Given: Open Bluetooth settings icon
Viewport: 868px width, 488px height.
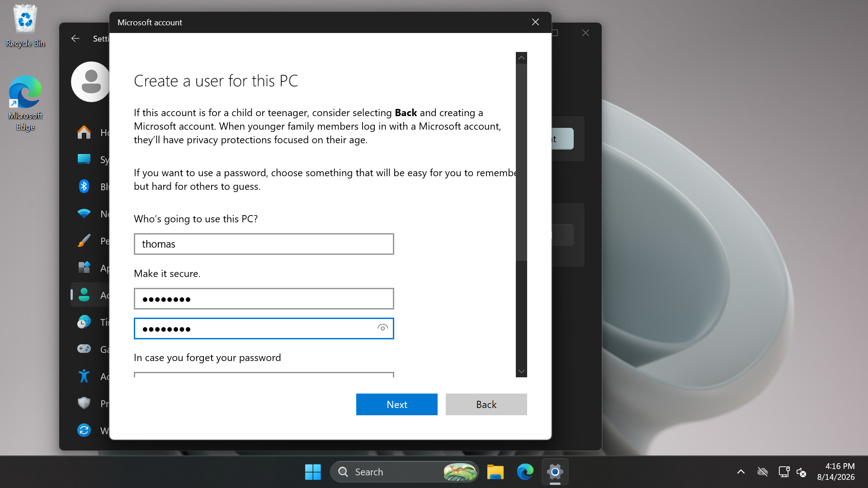Looking at the screenshot, I should [x=84, y=186].
